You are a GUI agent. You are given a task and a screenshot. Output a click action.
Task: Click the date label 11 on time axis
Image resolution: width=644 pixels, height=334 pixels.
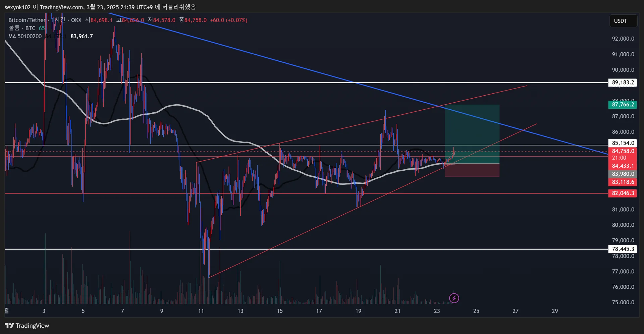[201, 311]
